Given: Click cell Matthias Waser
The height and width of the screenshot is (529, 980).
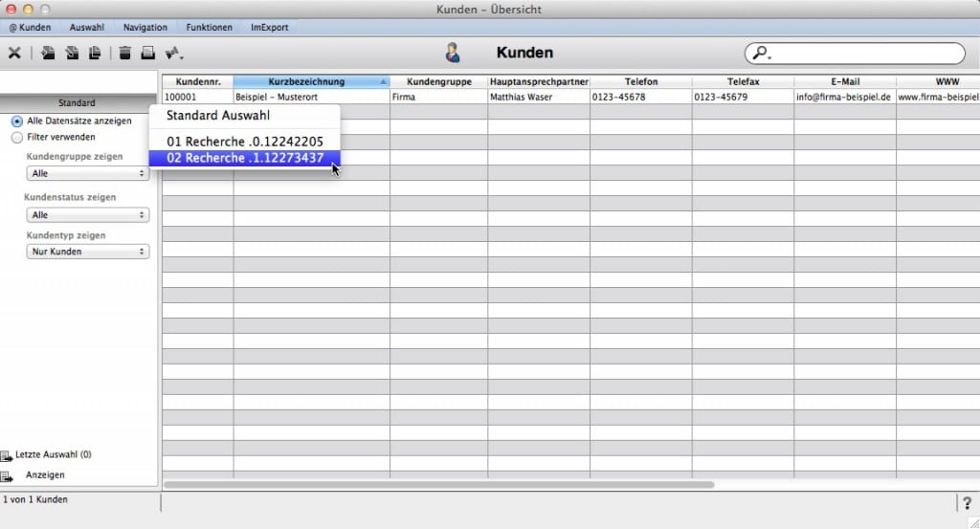Looking at the screenshot, I should coord(539,98).
